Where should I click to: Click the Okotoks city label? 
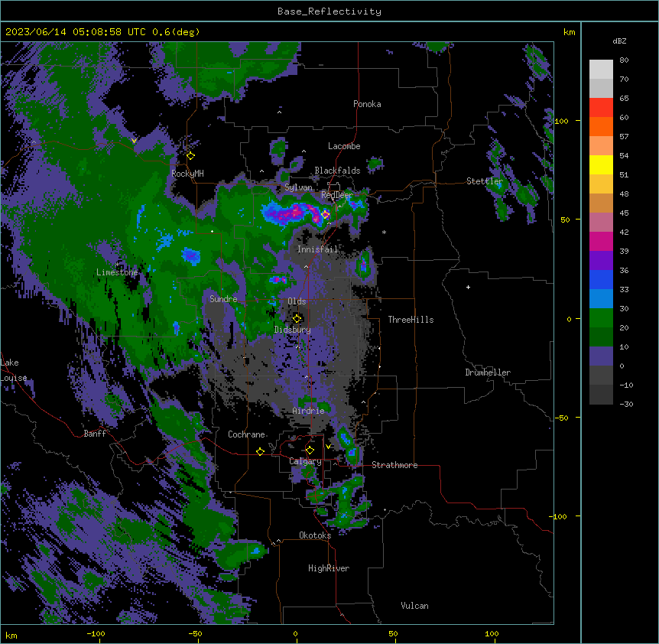(x=315, y=535)
